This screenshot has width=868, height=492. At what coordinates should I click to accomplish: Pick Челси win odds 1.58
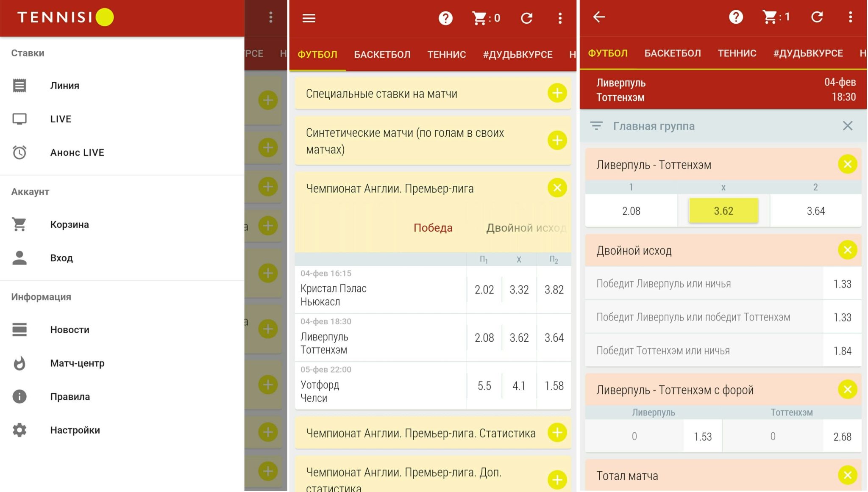[x=554, y=386]
